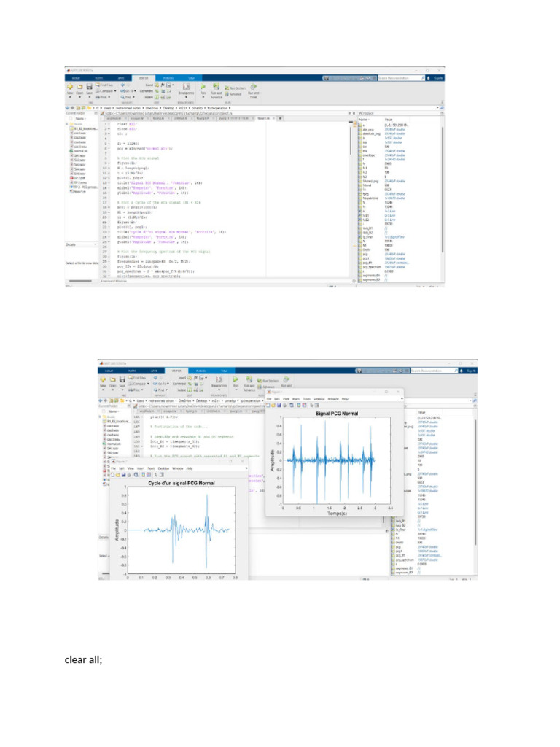
Task: Click Comment percent icon in MATLAB window without plots
Action: point(157,91)
